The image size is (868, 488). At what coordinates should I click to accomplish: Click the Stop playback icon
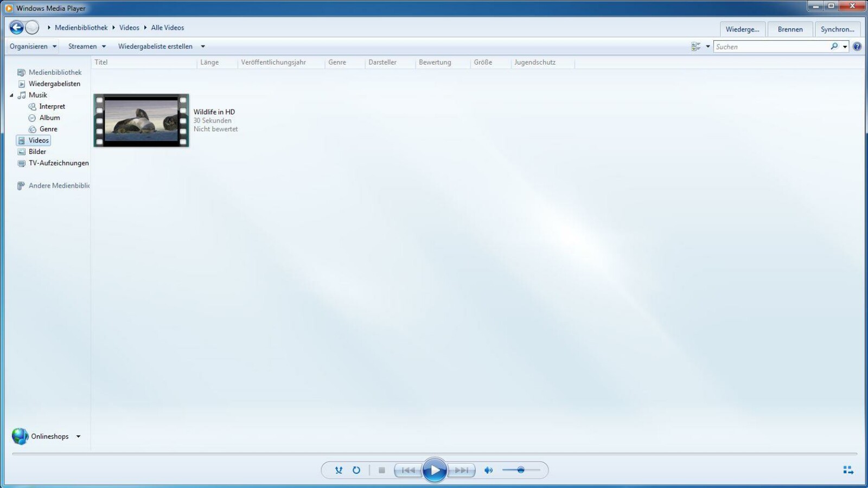coord(382,470)
